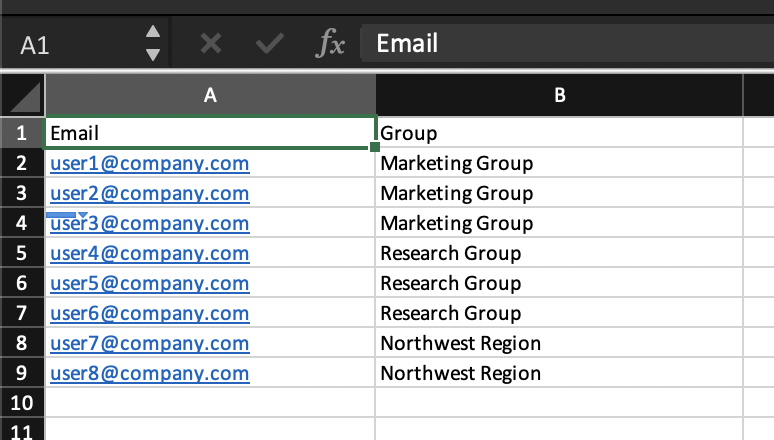Click Research Group cell in row 6
This screenshot has height=440, width=774.
[559, 283]
